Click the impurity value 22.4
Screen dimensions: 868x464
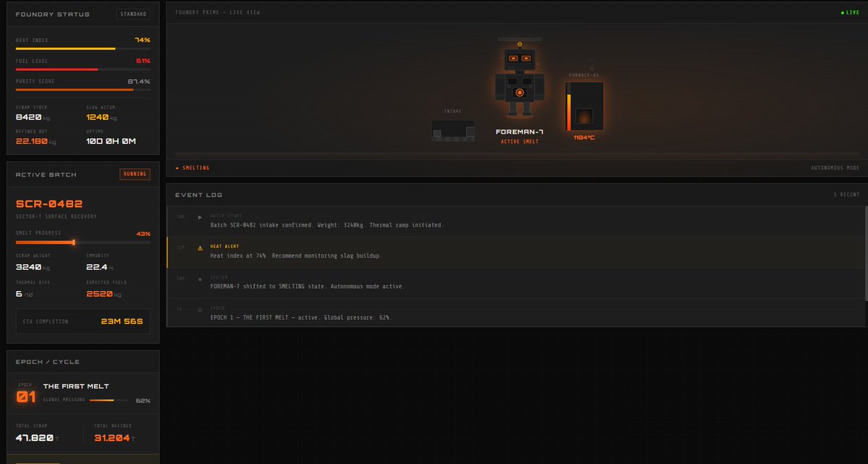click(97, 267)
